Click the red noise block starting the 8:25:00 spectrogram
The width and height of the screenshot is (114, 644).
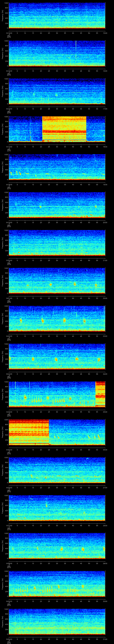click(x=29, y=432)
